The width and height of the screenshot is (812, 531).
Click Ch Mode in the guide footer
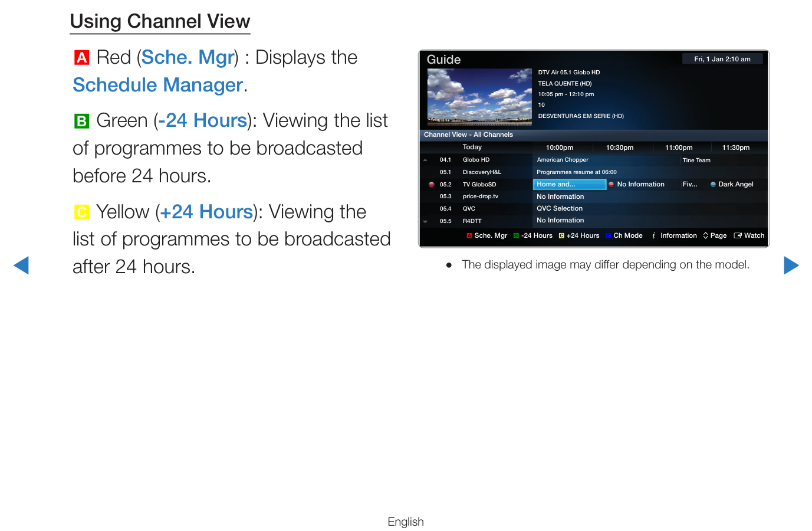pos(628,235)
